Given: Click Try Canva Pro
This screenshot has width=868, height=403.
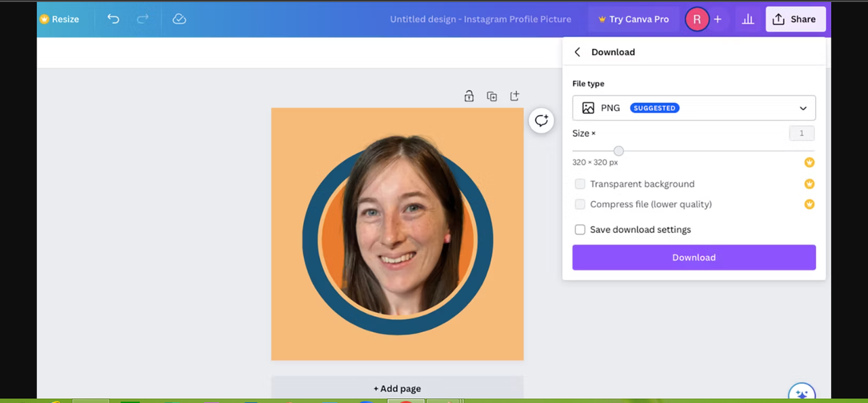Looking at the screenshot, I should [x=633, y=19].
